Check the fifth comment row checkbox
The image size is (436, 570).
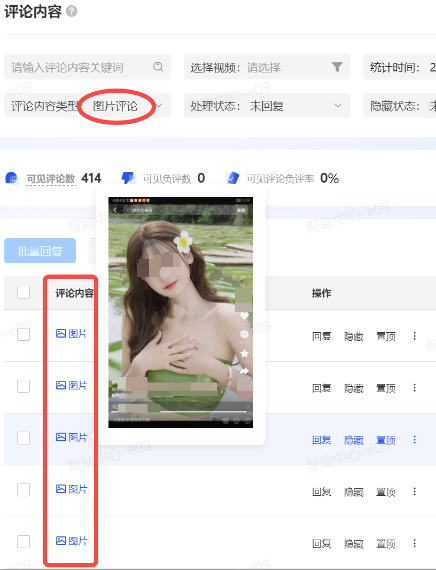pyautogui.click(x=24, y=542)
